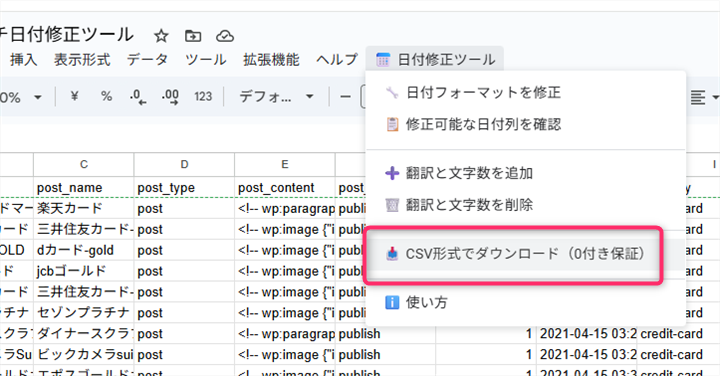The height and width of the screenshot is (376, 720).
Task: Open the 拡張機能 menu
Action: [271, 60]
